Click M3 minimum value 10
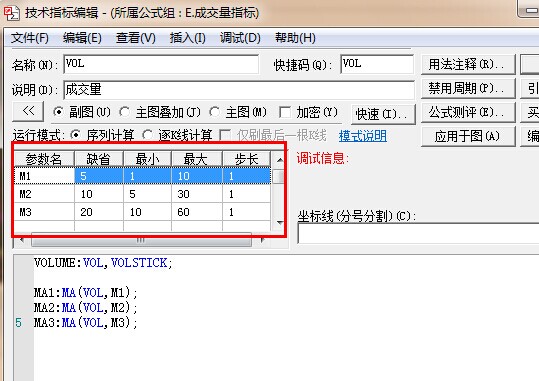Screen dimensions: 539x381 coord(147,212)
